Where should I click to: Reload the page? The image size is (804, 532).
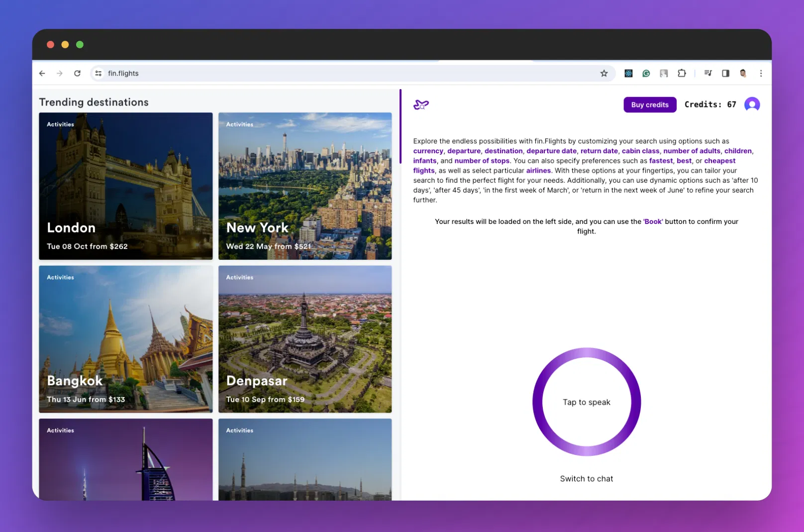77,74
